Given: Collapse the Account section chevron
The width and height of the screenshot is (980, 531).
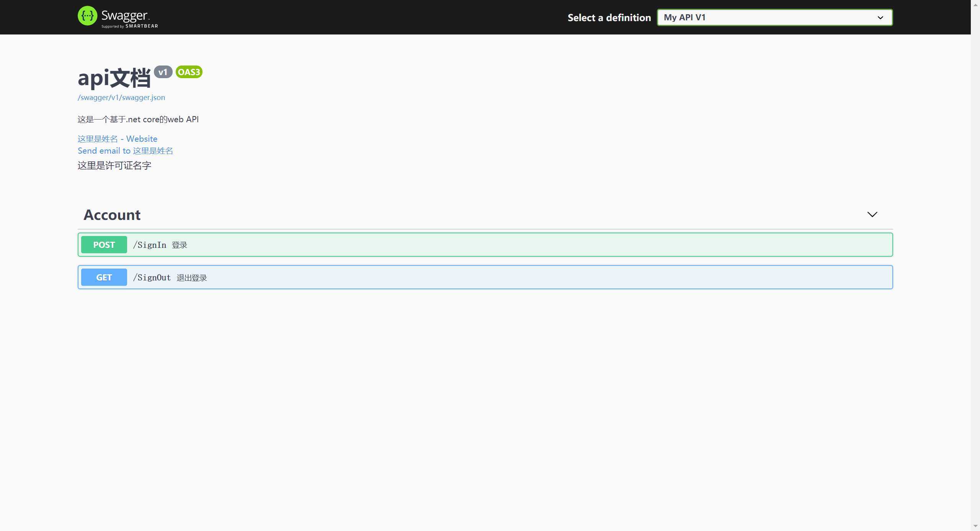Looking at the screenshot, I should (x=872, y=215).
